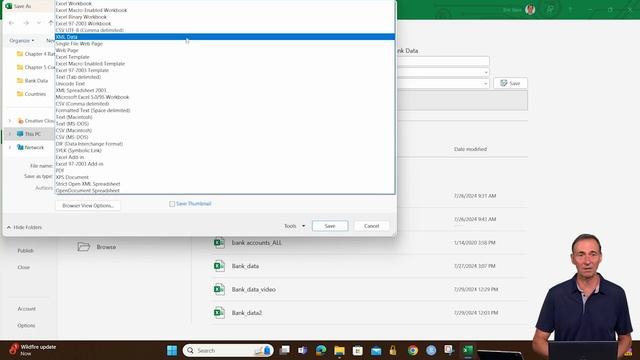The image size is (640, 360).
Task: Choose Microsoft Excel 5.0/95 Workbook
Action: pos(92,97)
